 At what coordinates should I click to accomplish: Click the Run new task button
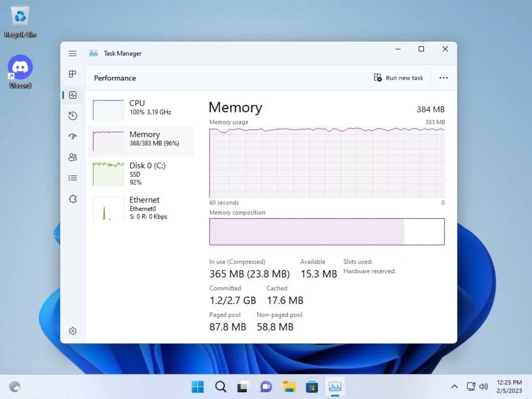pos(398,78)
